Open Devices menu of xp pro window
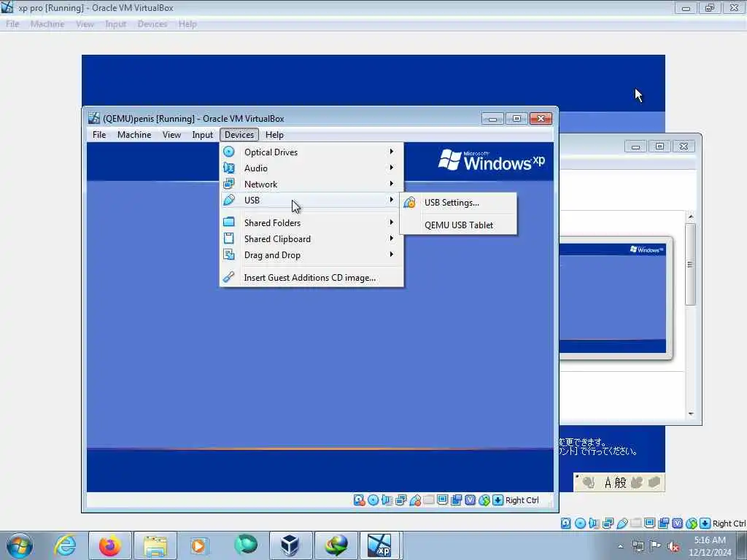747x560 pixels. tap(152, 24)
